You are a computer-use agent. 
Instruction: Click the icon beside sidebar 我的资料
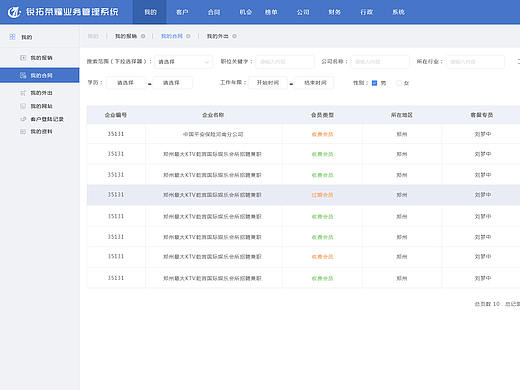tap(23, 132)
